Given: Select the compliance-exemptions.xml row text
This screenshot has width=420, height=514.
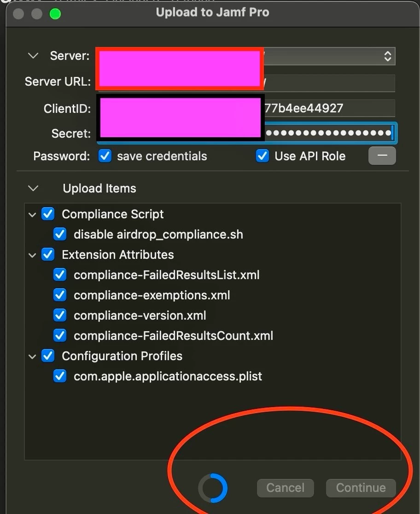Looking at the screenshot, I should 152,295.
